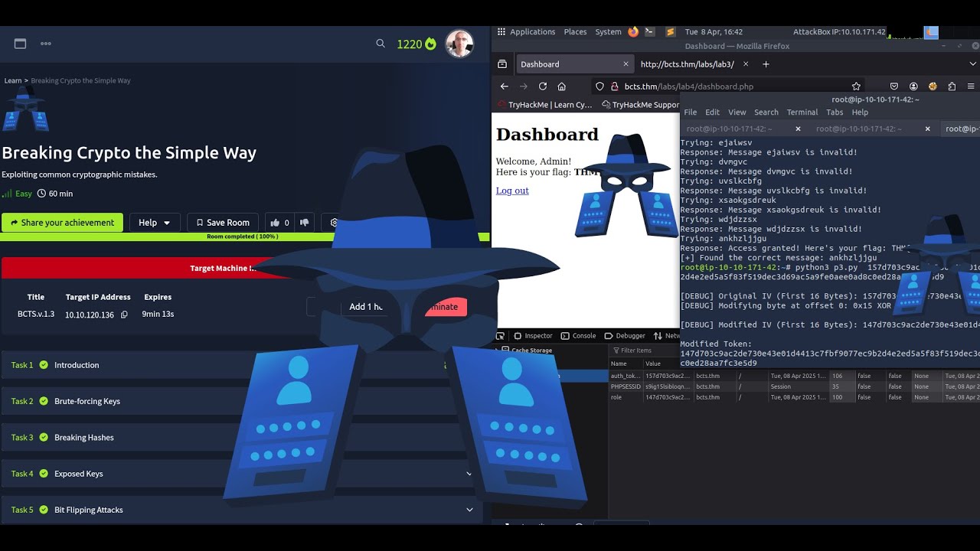
Task: Click the room settings gear icon
Action: tap(335, 223)
